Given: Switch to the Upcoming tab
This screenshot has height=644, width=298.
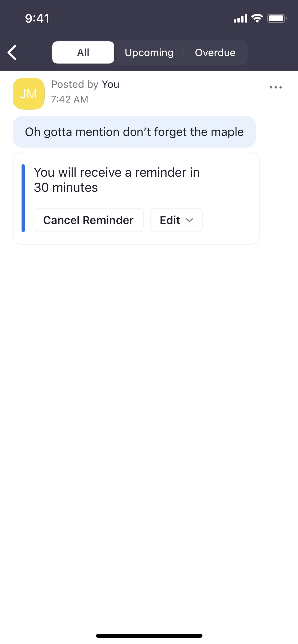Looking at the screenshot, I should pos(149,53).
